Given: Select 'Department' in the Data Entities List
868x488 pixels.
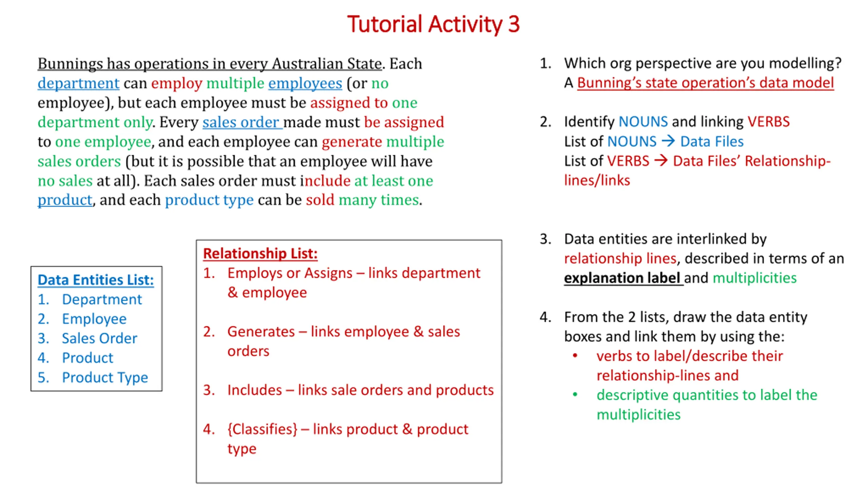Looking at the screenshot, I should [x=102, y=300].
